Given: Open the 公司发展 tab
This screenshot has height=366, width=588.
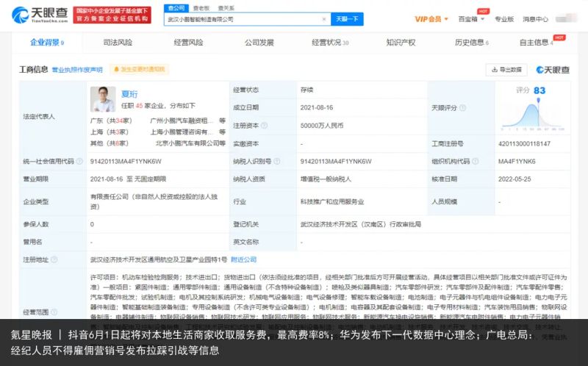Looking at the screenshot, I should (x=259, y=43).
